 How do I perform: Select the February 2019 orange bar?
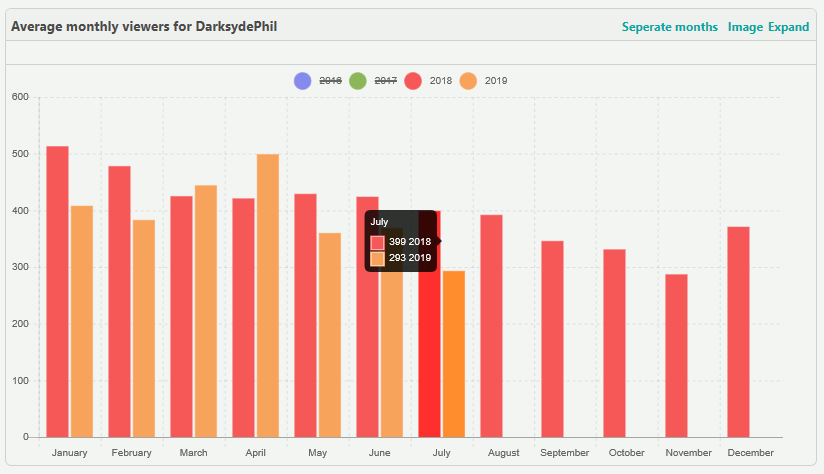click(144, 328)
